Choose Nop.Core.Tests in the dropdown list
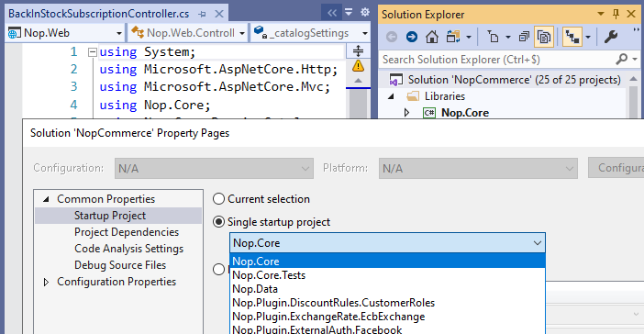644x334 pixels. point(388,275)
